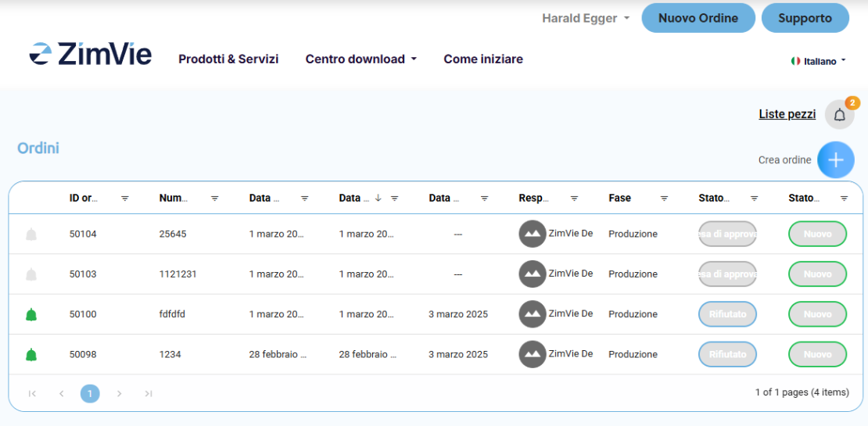Image resolution: width=868 pixels, height=426 pixels.
Task: Open the Italiano language dropdown
Action: tap(818, 61)
